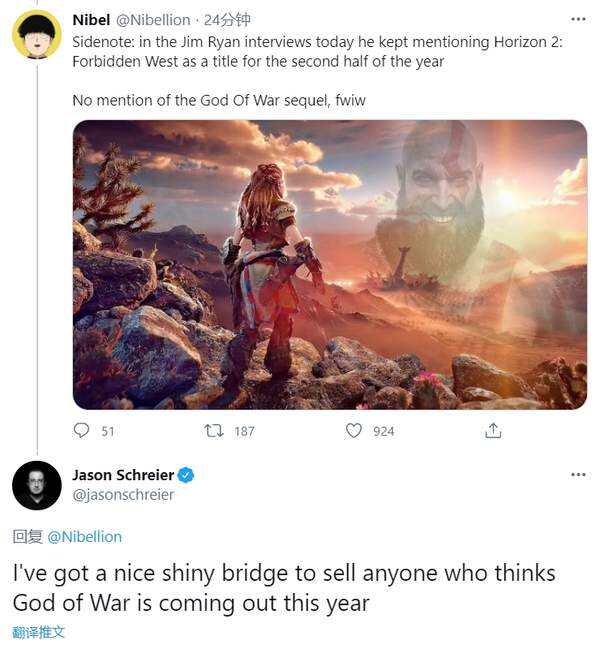Click the @Nibellion mention in the reply line
The height and width of the screenshot is (649, 600).
tap(85, 537)
